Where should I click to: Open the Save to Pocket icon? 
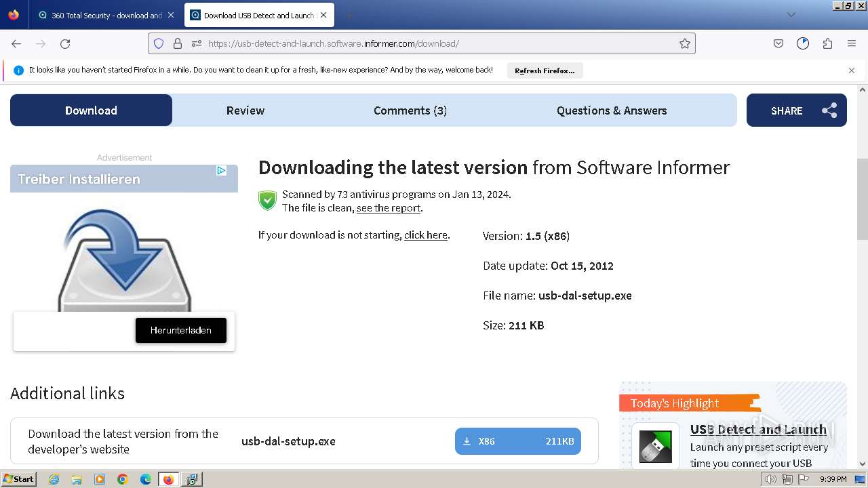(778, 43)
